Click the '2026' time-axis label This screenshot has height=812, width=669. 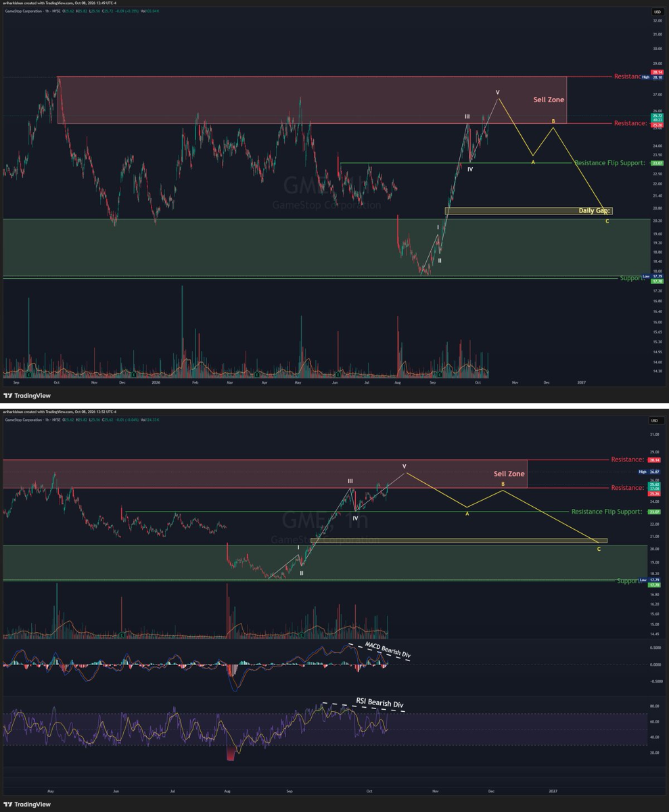pyautogui.click(x=156, y=382)
